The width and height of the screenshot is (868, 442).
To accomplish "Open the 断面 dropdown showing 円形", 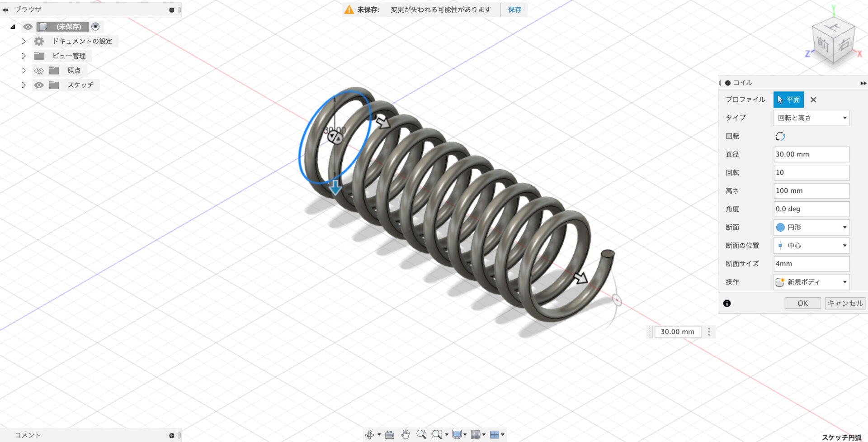I will [811, 228].
